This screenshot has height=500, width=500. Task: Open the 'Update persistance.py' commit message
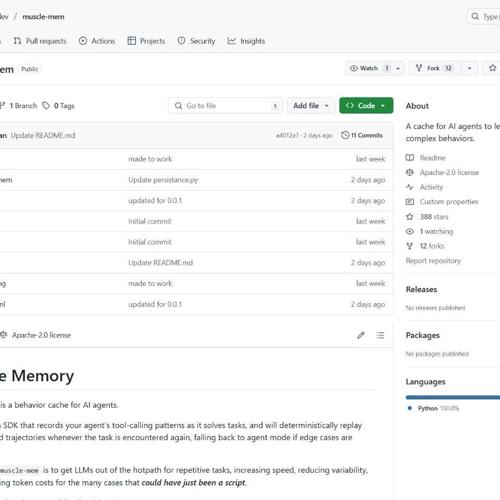(163, 180)
